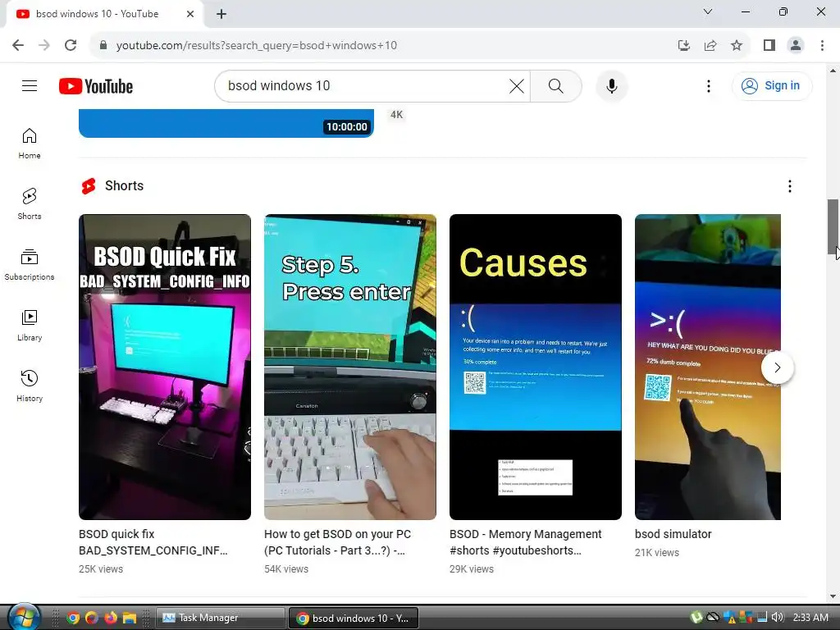Click the magnifying glass search button
Viewport: 840px width, 630px height.
pyautogui.click(x=555, y=85)
